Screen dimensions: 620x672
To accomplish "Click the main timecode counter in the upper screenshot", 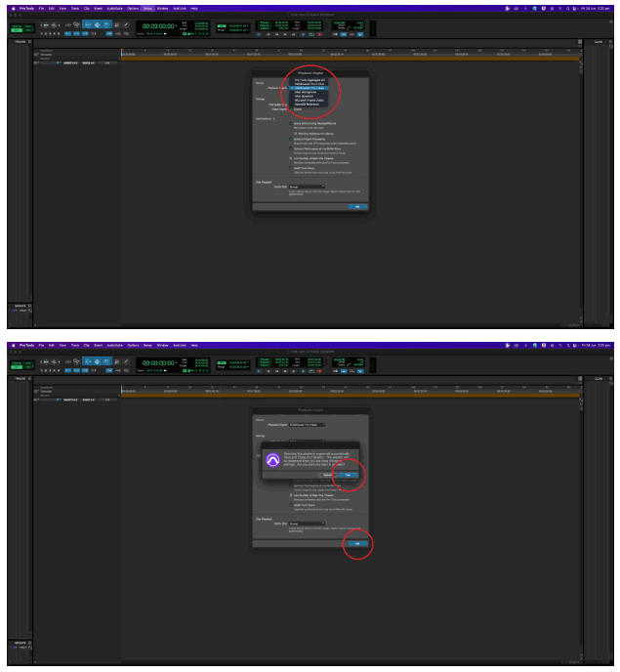I will click(158, 25).
